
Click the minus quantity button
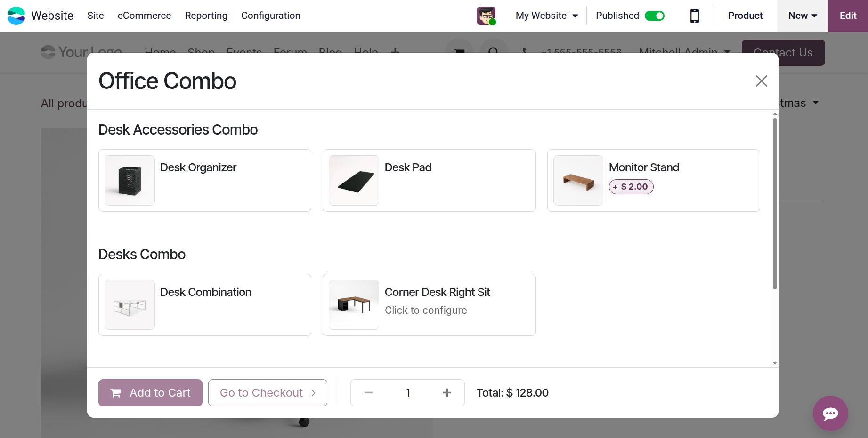(368, 393)
